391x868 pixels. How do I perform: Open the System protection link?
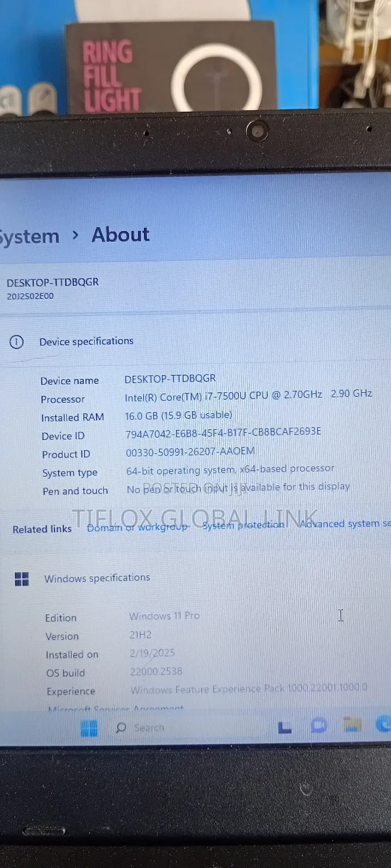pos(243,525)
